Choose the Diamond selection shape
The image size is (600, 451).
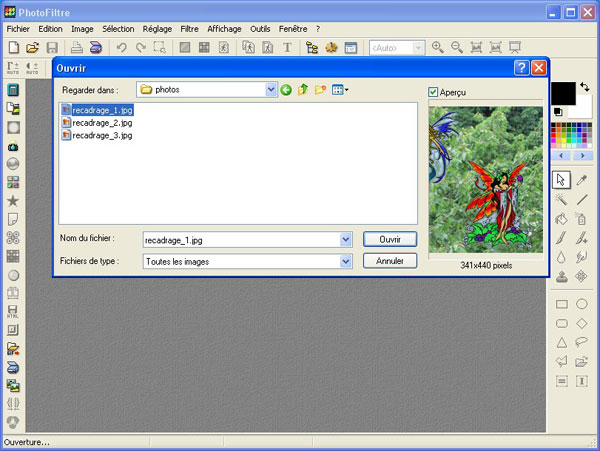click(582, 323)
